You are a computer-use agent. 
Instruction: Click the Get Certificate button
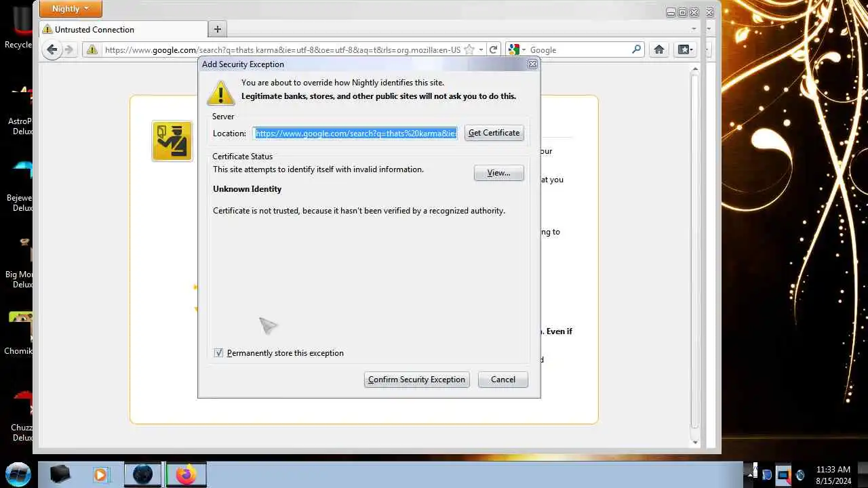(494, 133)
